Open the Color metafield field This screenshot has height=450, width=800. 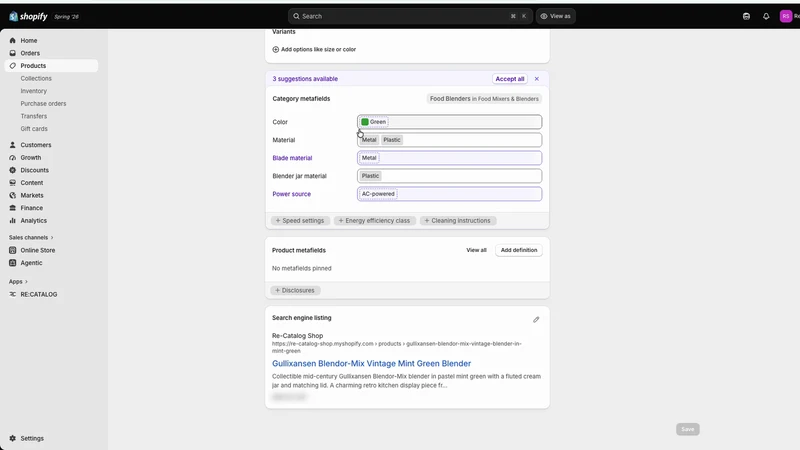449,122
